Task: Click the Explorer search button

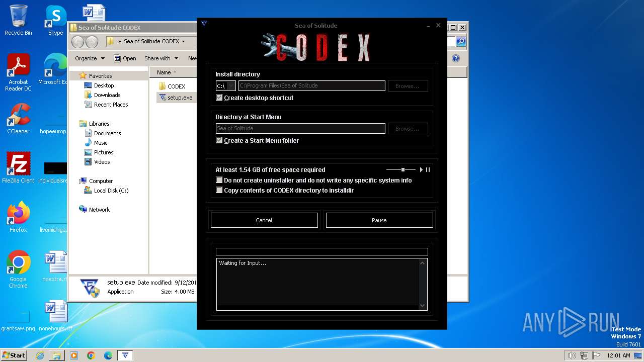Action: pyautogui.click(x=460, y=41)
